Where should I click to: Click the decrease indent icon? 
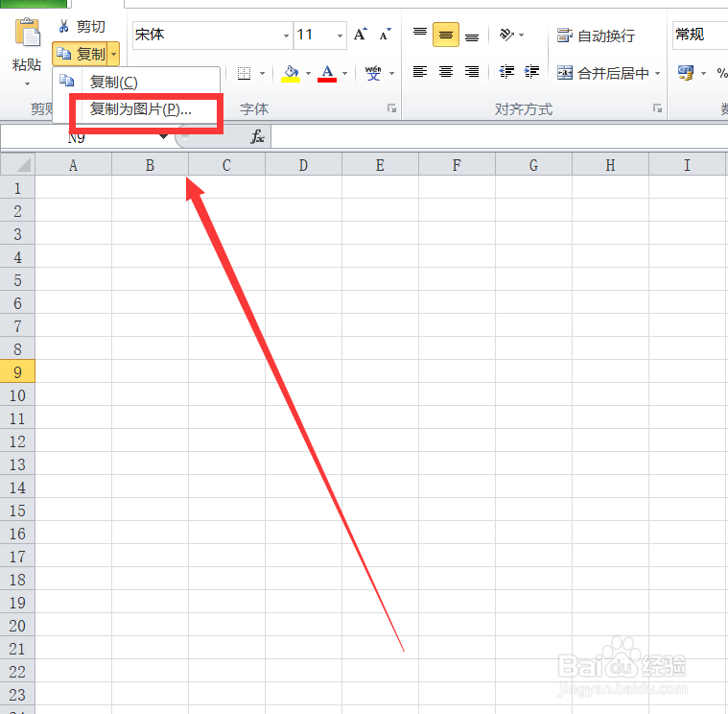tap(506, 72)
